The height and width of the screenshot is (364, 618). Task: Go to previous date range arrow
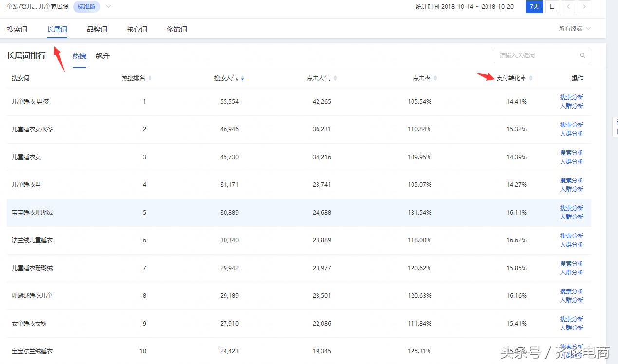[568, 7]
